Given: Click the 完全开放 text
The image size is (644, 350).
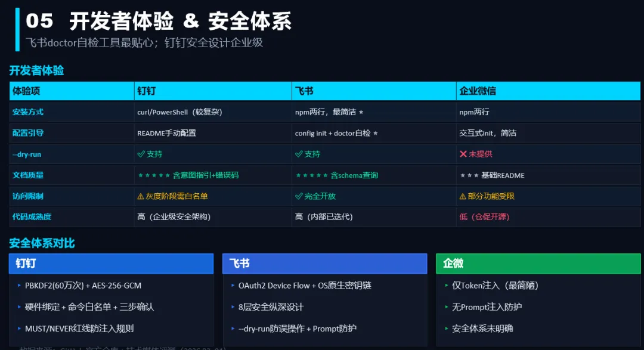Looking at the screenshot, I should [320, 196].
